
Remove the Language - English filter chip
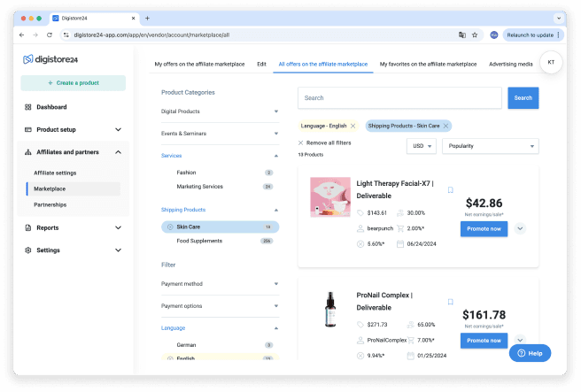(352, 126)
